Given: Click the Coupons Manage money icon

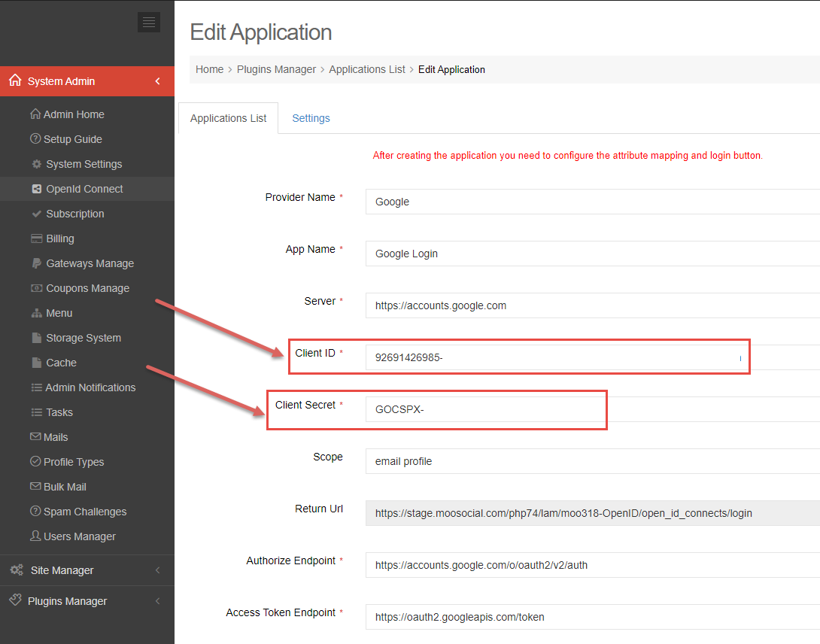Looking at the screenshot, I should pyautogui.click(x=37, y=288).
